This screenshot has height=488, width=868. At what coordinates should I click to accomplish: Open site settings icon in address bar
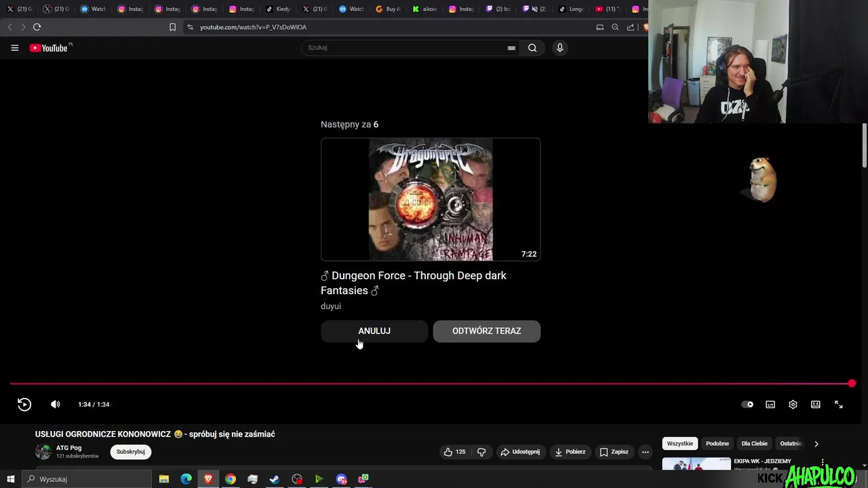pos(190,27)
